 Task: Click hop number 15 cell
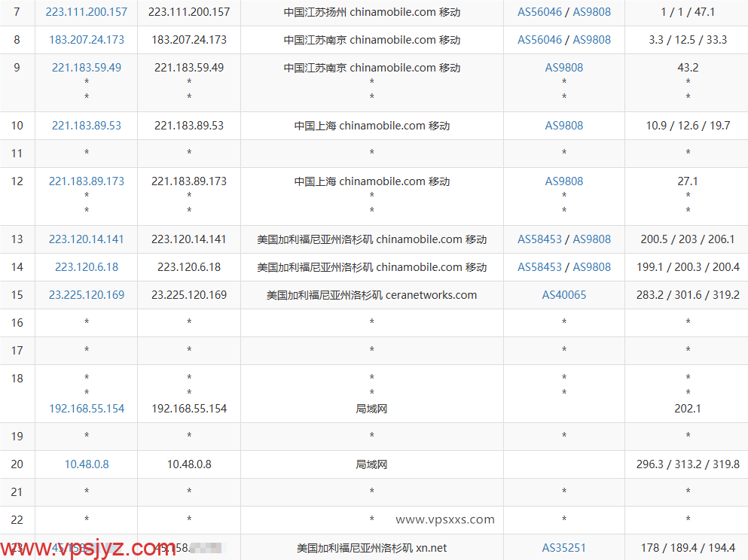17,295
